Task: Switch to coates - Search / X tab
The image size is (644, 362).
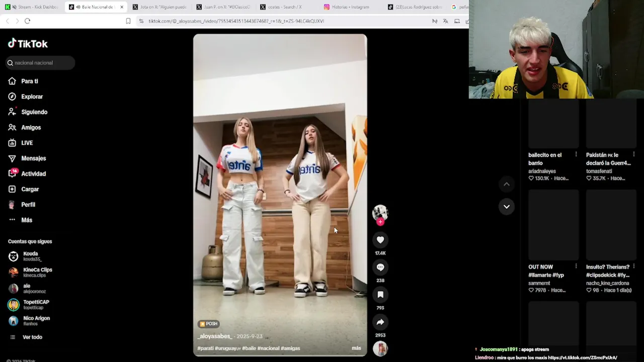Action: coord(287,7)
